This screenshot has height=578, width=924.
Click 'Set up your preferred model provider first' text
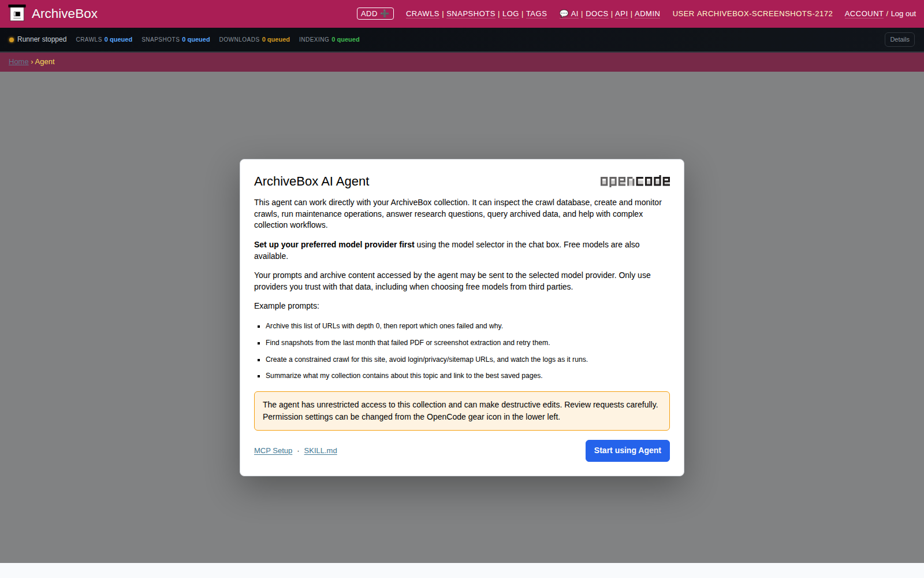click(334, 244)
